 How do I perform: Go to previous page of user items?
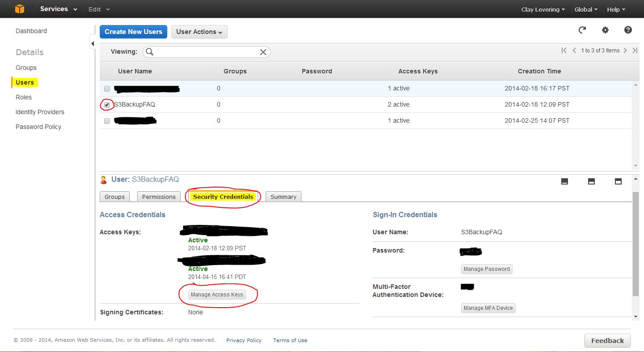point(574,51)
